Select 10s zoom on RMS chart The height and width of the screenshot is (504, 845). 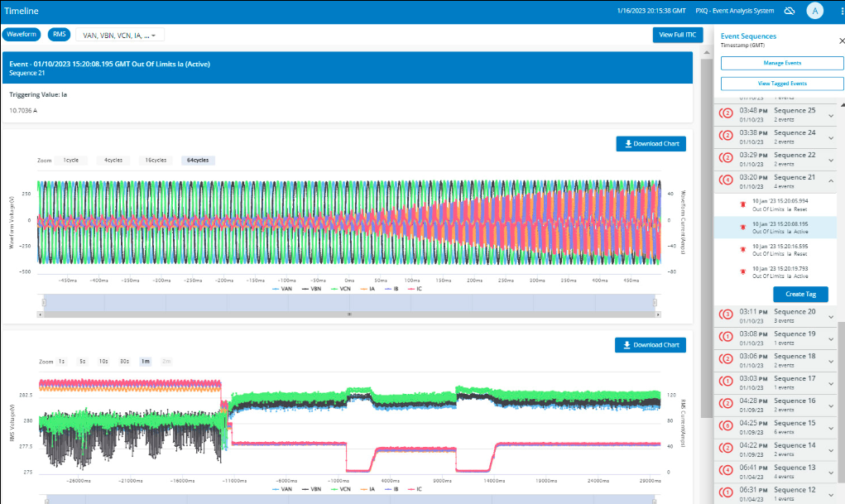point(103,361)
